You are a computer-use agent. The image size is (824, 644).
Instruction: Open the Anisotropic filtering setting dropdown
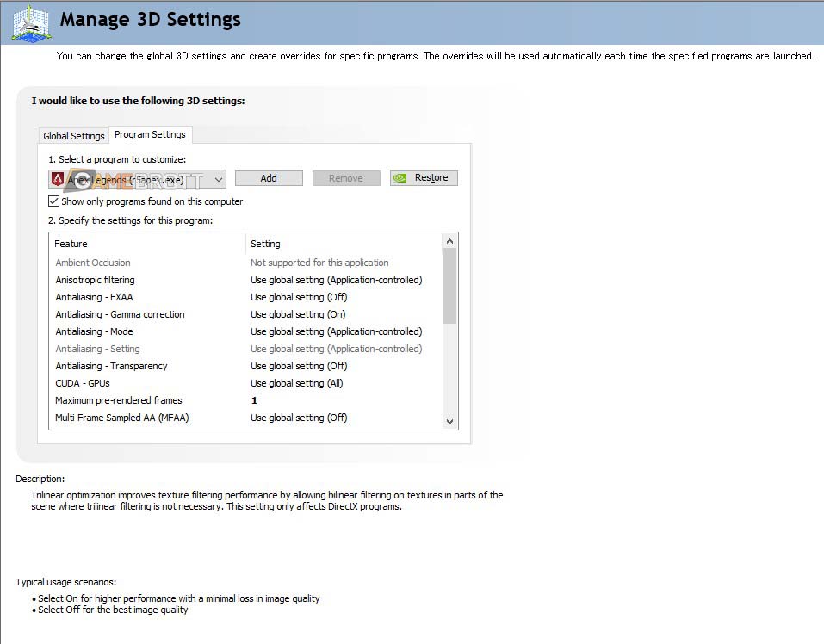coord(336,280)
